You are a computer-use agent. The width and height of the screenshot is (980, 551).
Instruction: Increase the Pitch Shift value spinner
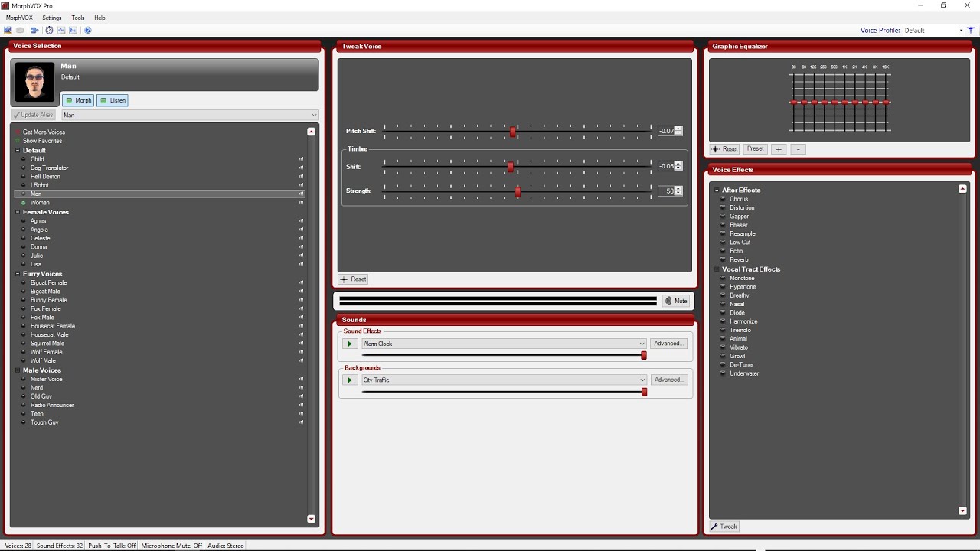click(678, 129)
